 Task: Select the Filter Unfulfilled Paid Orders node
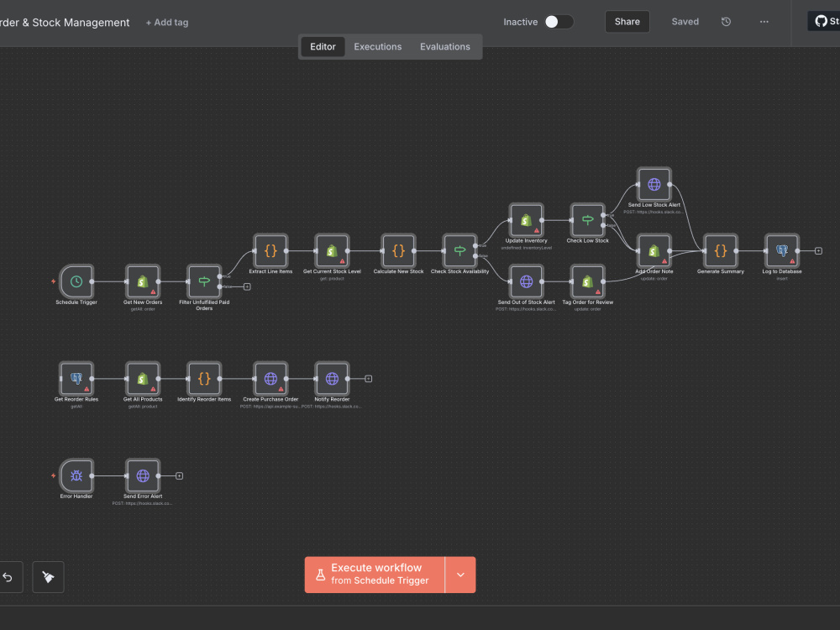[203, 281]
